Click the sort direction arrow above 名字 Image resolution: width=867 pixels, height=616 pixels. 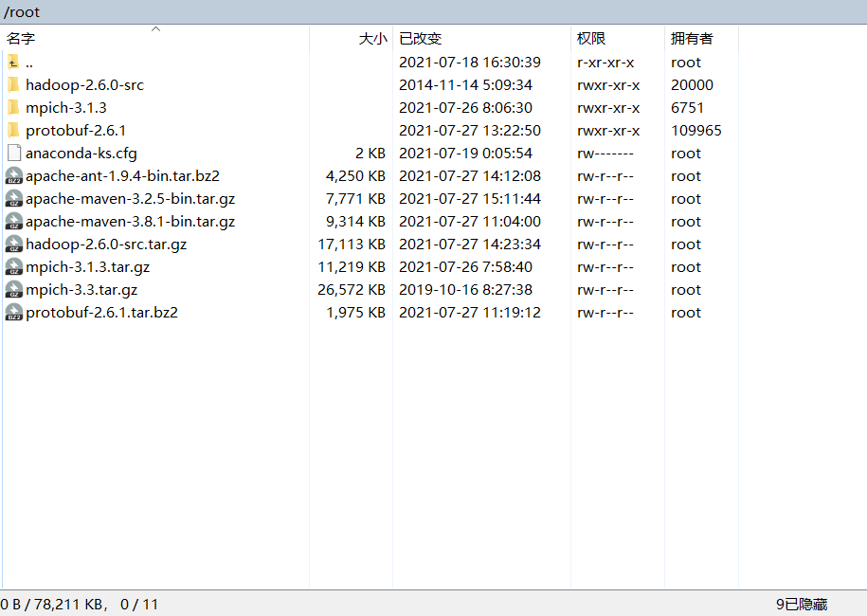coord(156,28)
